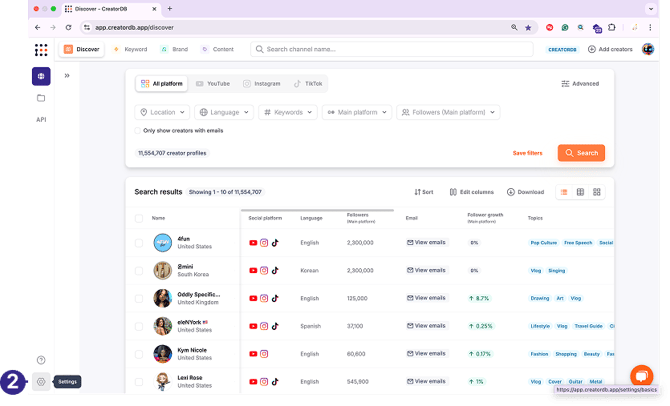Switch to table view icon

tap(580, 193)
